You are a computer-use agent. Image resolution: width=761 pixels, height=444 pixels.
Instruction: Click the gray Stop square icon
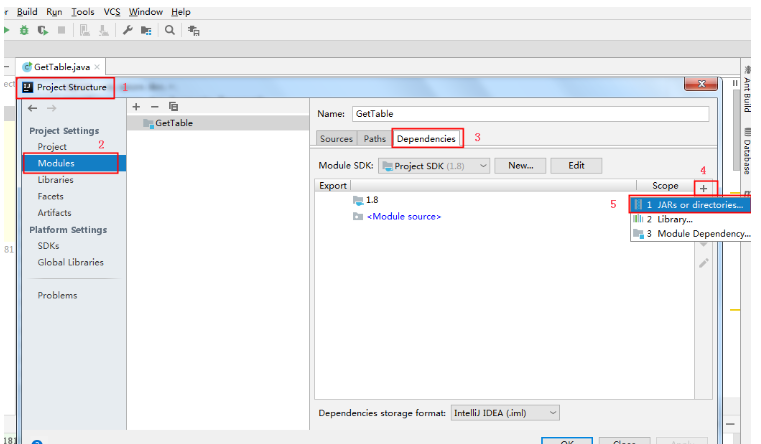[x=61, y=30]
